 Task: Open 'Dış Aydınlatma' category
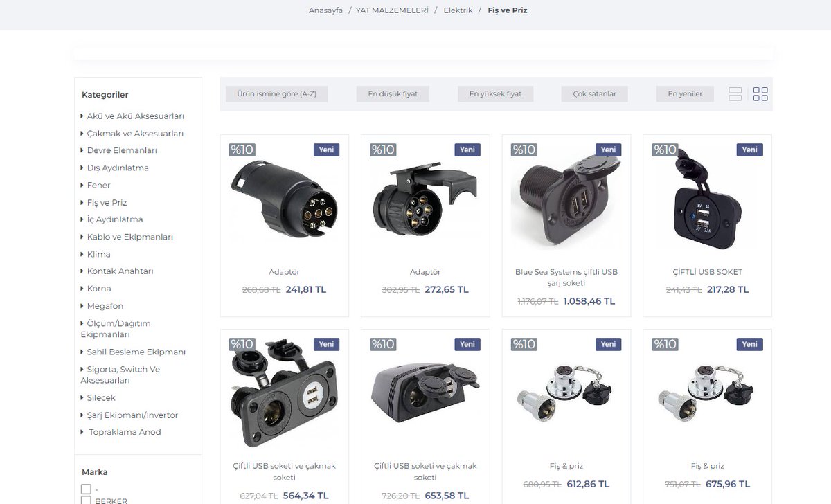tap(118, 168)
